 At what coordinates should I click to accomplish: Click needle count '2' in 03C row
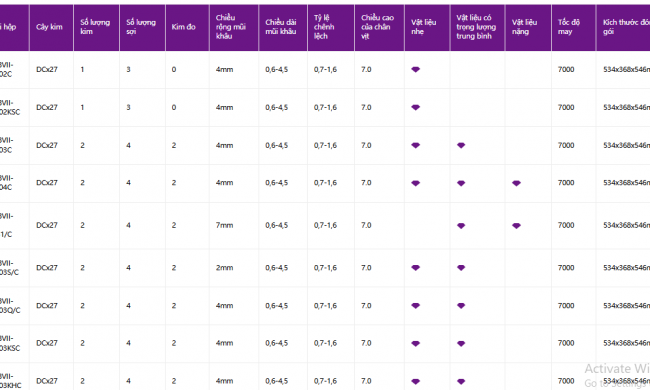[82, 145]
